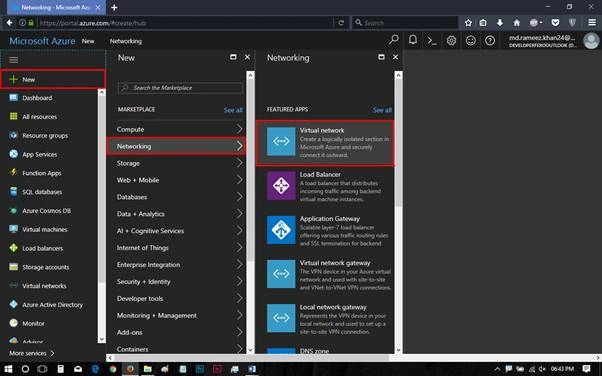This screenshot has height=376, width=602.
Task: Click New breadcrumb in header
Action: [x=88, y=41]
